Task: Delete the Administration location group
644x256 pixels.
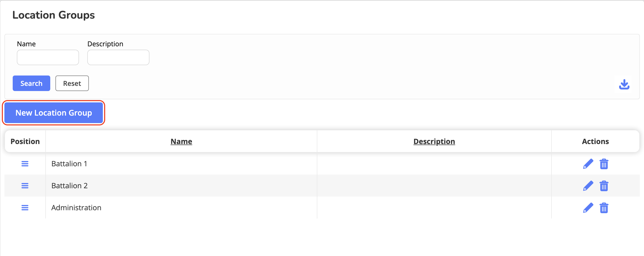Action: [x=604, y=208]
